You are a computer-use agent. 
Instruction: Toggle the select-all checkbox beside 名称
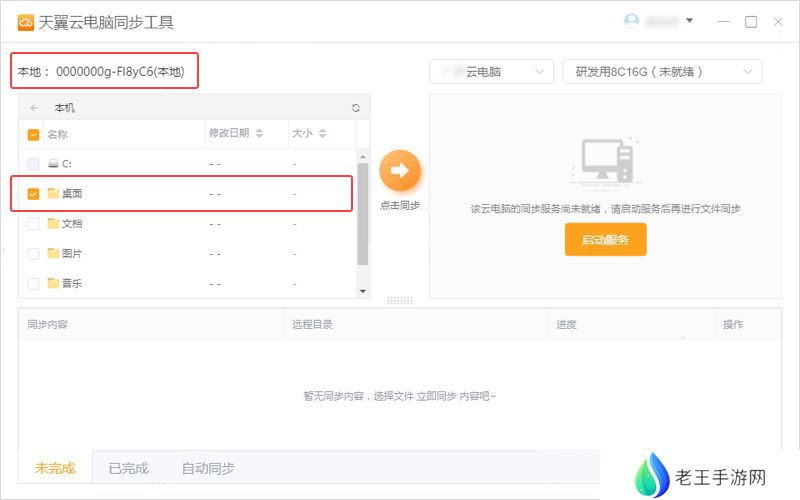click(x=33, y=135)
